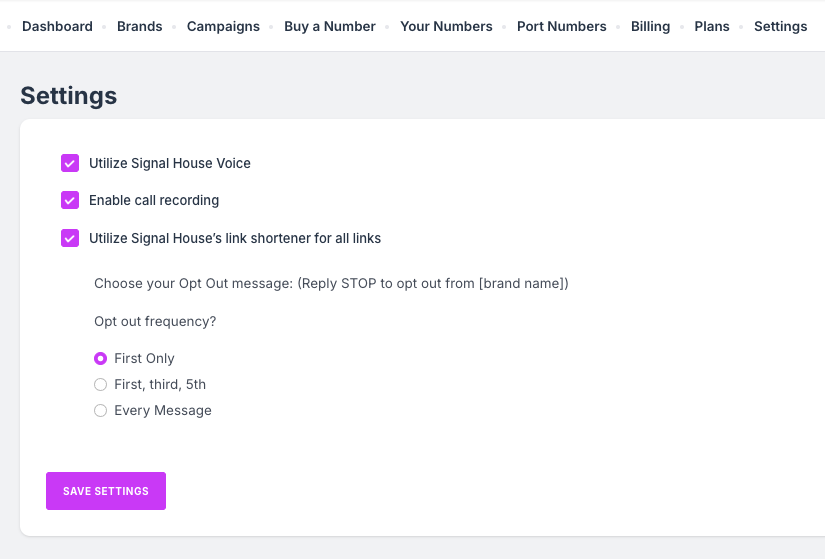Click the Settings page heading
Screen dimensions: 825x559
click(69, 96)
